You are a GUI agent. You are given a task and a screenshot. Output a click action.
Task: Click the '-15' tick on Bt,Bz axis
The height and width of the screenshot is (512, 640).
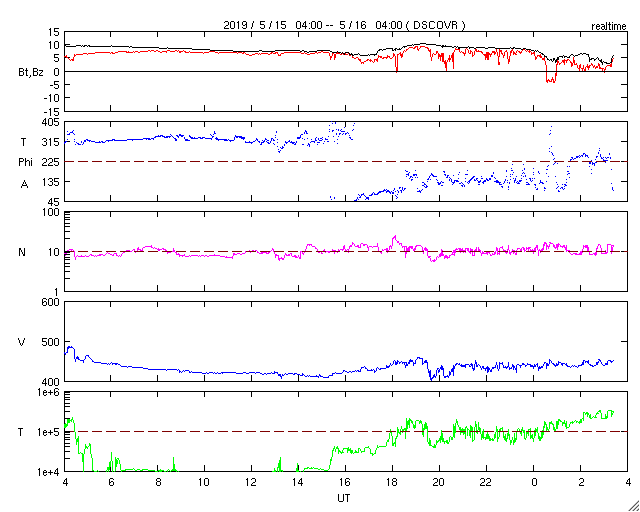point(51,111)
